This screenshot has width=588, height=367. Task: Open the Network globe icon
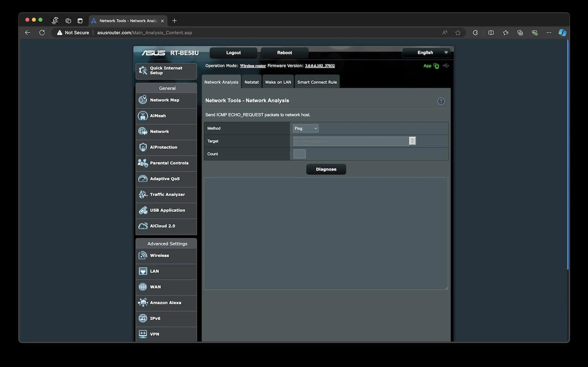[x=143, y=131]
